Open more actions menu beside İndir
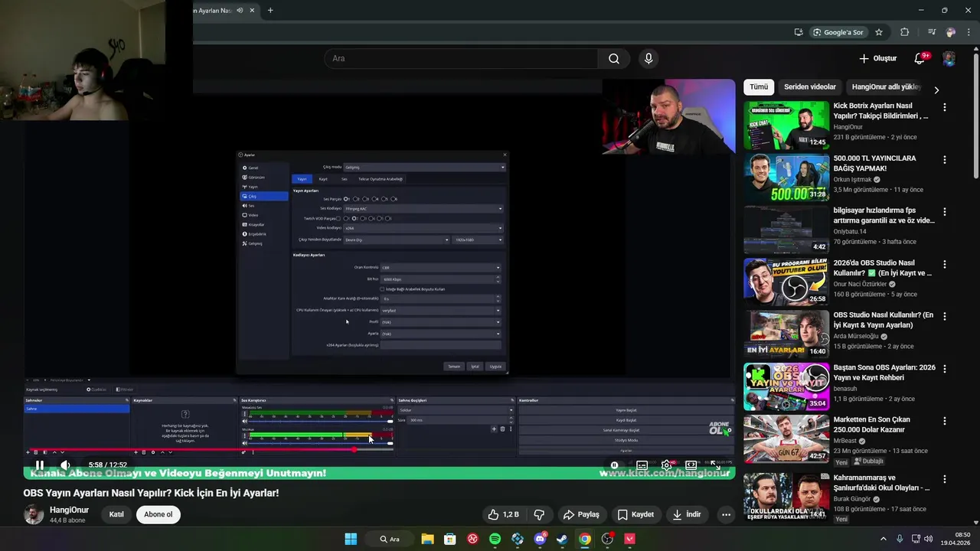This screenshot has height=551, width=980. click(726, 514)
